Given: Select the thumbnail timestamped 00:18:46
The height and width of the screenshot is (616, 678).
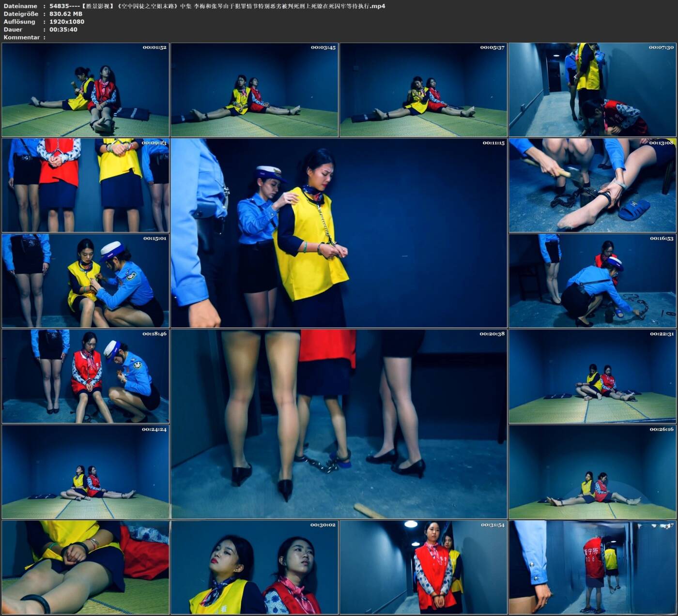Looking at the screenshot, I should [86, 376].
